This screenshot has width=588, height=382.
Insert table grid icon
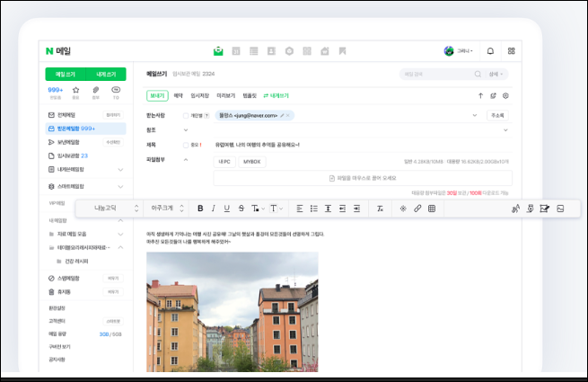coord(432,209)
